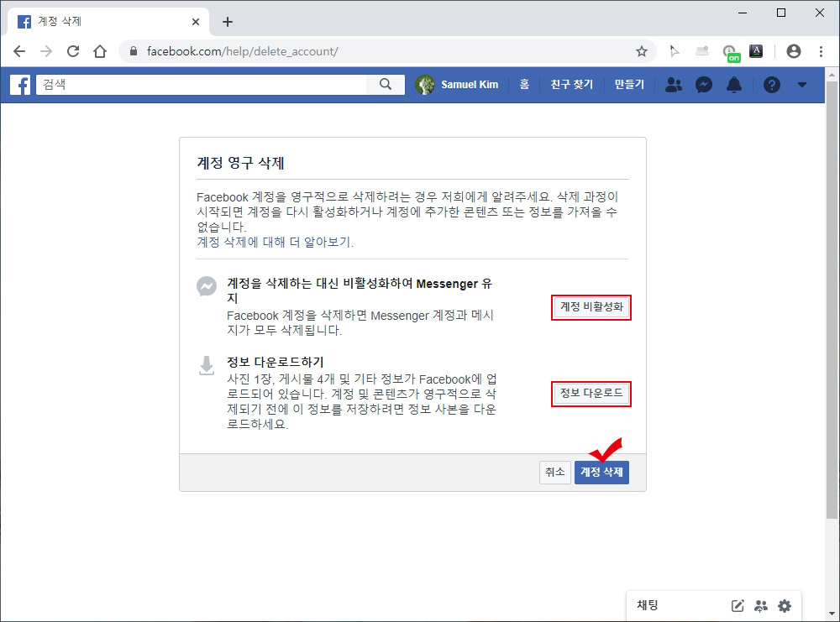Click the blue 계정 삭제 button
This screenshot has height=622, width=840.
601,472
